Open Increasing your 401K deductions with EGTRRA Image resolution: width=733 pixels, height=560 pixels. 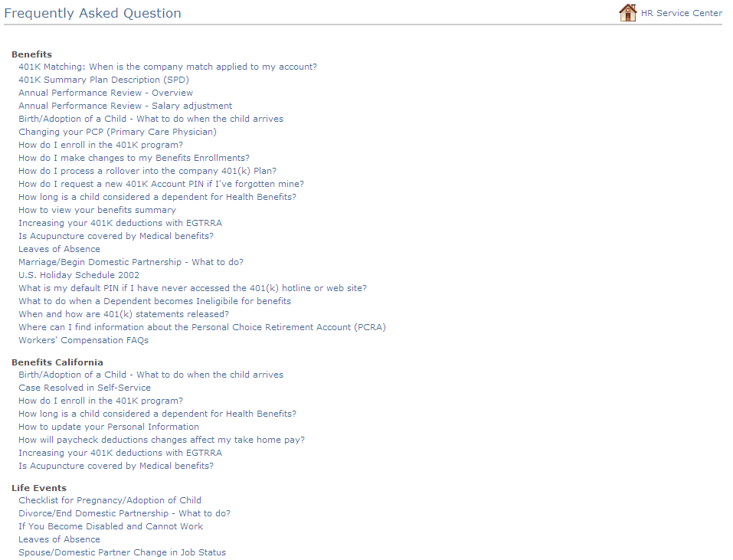(x=120, y=223)
